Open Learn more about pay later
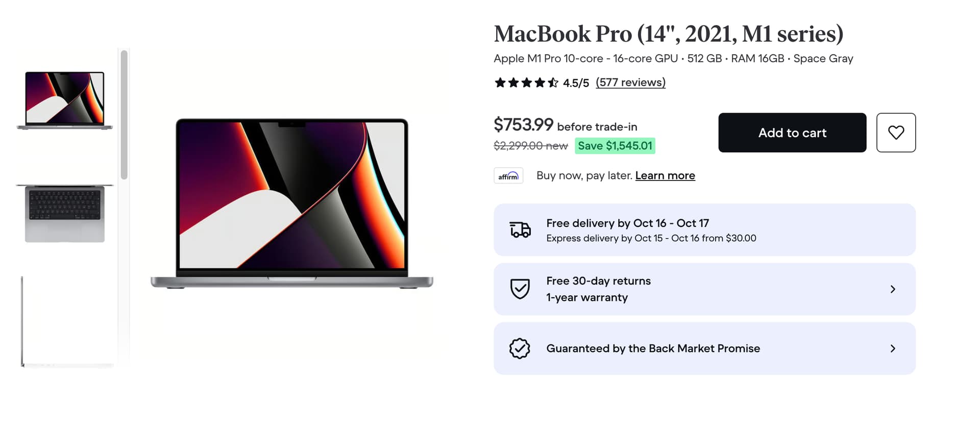 point(665,175)
